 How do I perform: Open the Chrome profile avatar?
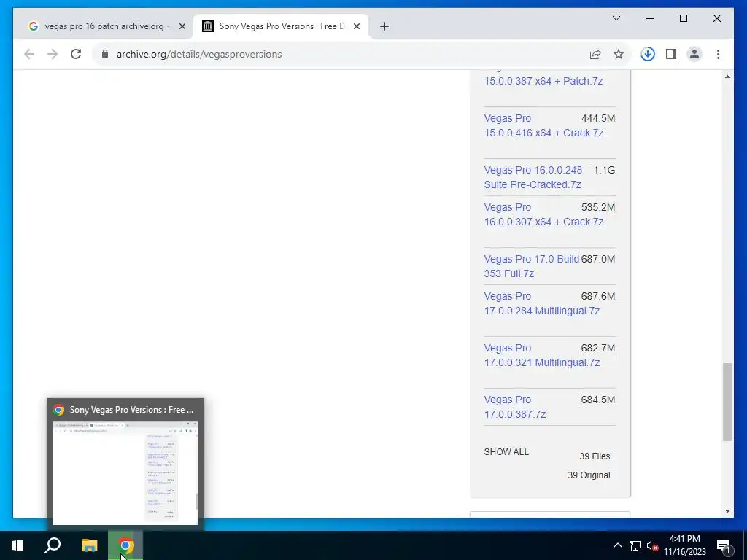coord(694,54)
